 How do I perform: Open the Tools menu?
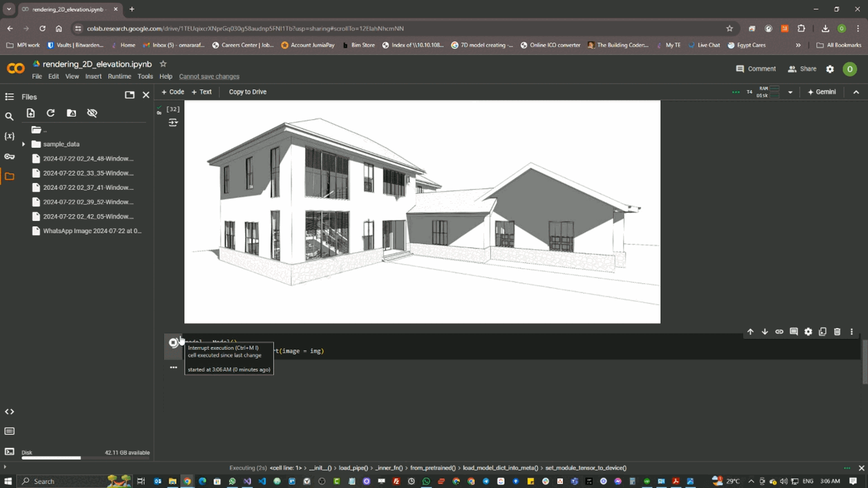tap(145, 76)
